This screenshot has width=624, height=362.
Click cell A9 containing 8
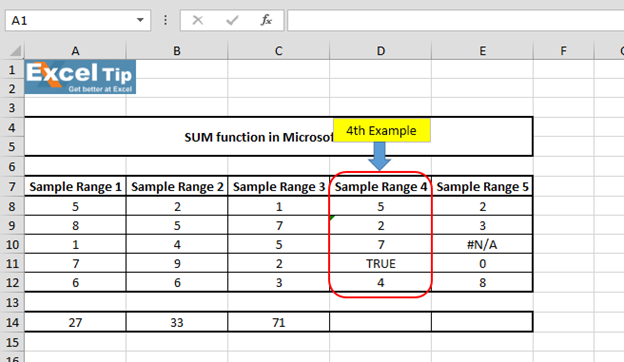75,225
